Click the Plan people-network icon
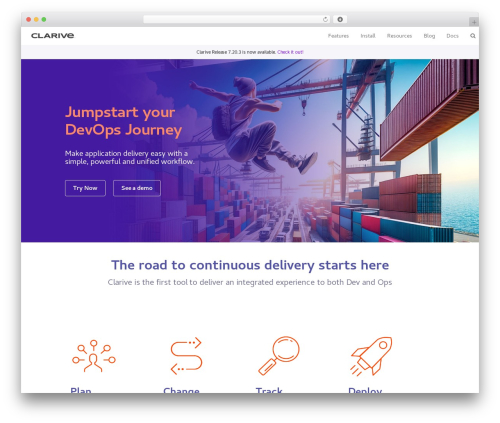The image size is (500, 423). [94, 356]
